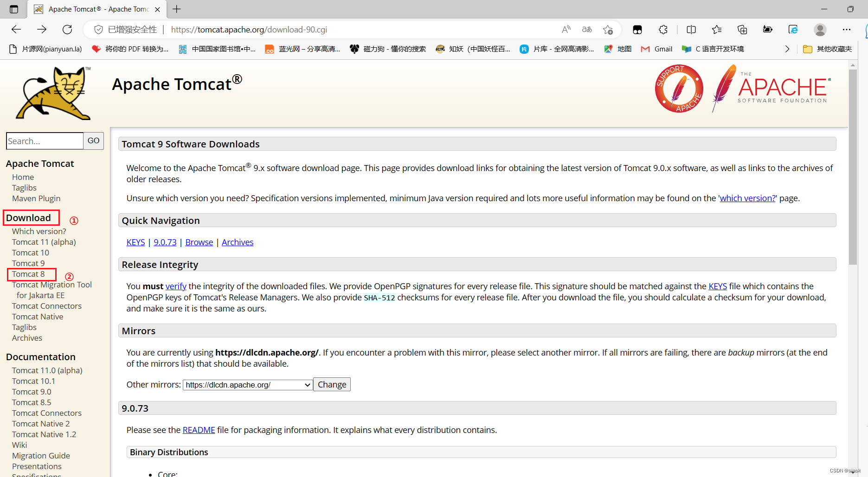
Task: Open the 其他收藏夹 favorites folder
Action: coord(828,49)
